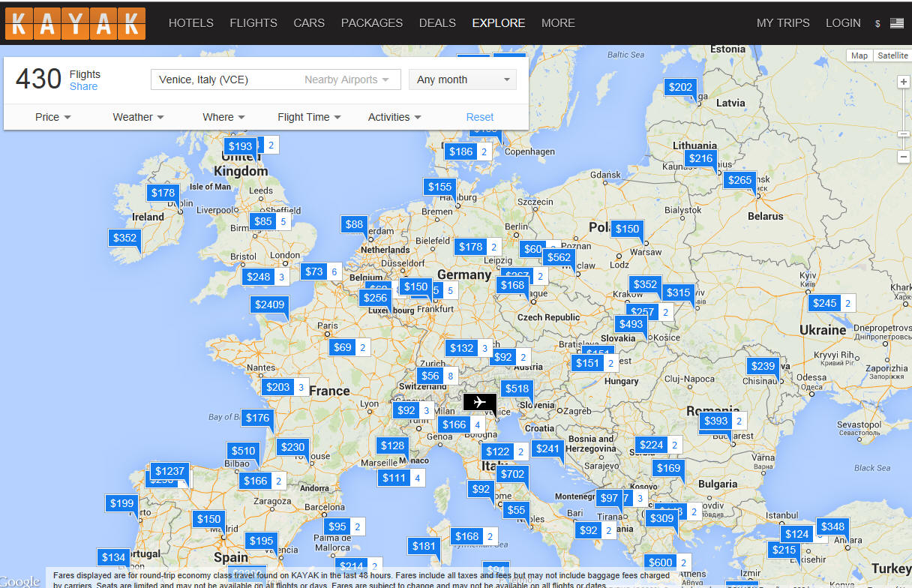This screenshot has width=912, height=588.
Task: Select the $2409 fare marker
Action: [269, 304]
